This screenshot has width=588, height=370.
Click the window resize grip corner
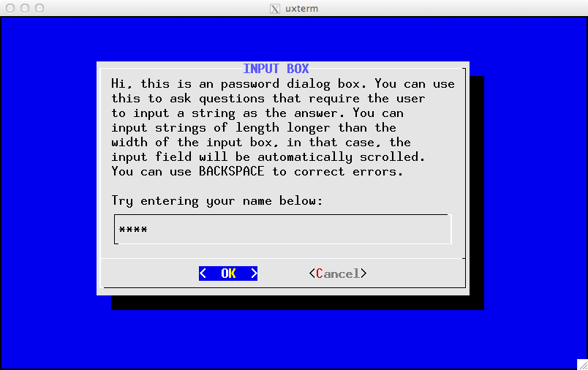pyautogui.click(x=581, y=363)
